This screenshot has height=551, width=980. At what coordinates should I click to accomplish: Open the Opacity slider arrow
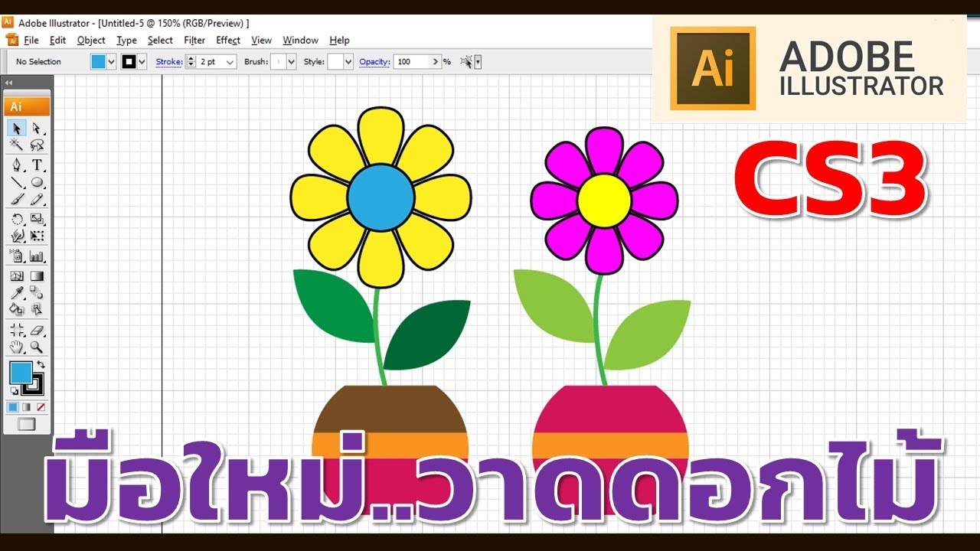pos(436,62)
